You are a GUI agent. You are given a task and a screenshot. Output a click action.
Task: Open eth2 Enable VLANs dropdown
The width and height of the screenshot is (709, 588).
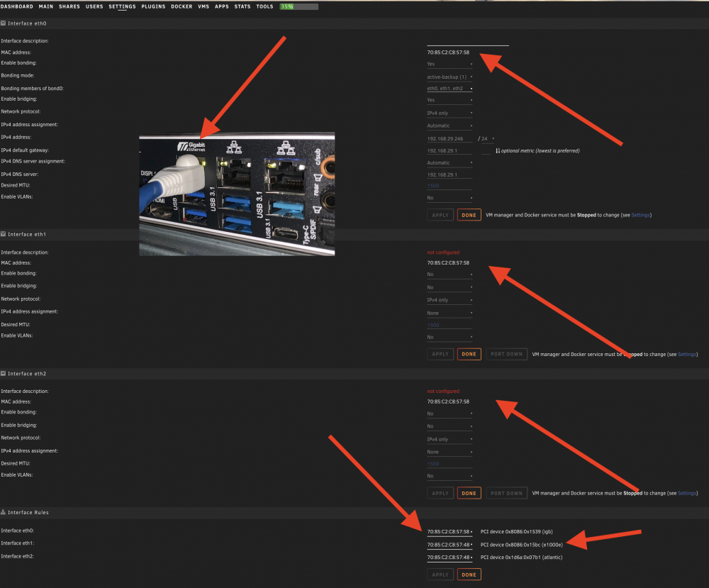450,476
